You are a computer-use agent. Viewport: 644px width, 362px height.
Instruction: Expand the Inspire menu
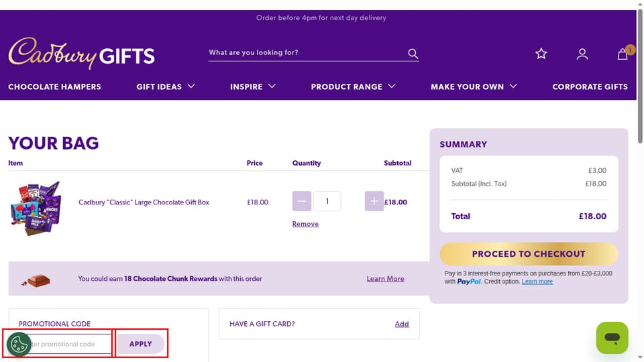pyautogui.click(x=253, y=86)
